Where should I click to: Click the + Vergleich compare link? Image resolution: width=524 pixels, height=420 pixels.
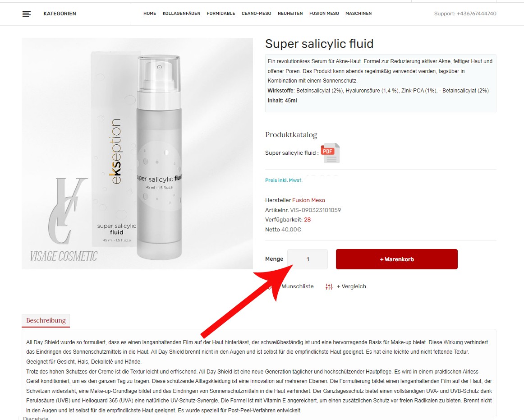tap(351, 286)
